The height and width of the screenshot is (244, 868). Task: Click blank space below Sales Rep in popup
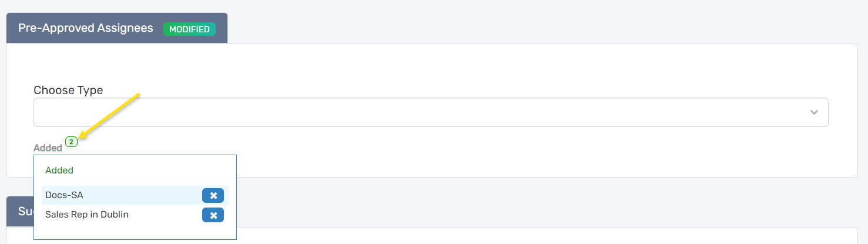[x=135, y=231]
